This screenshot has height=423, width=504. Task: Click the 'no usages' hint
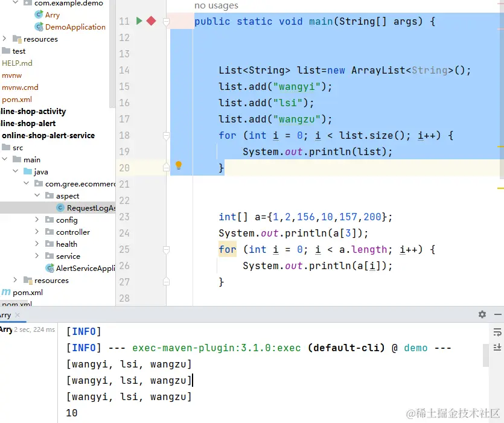(216, 5)
